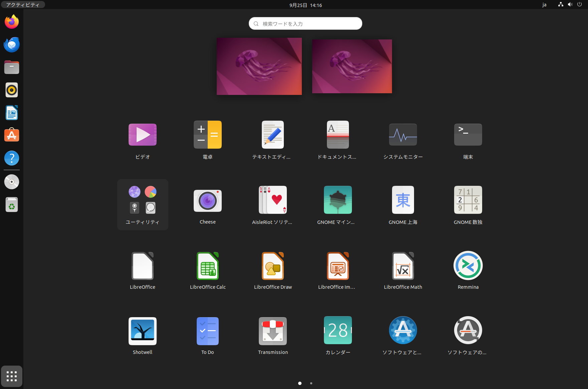This screenshot has height=389, width=588.
Task: Launch the Transmission torrent client
Action: [272, 331]
